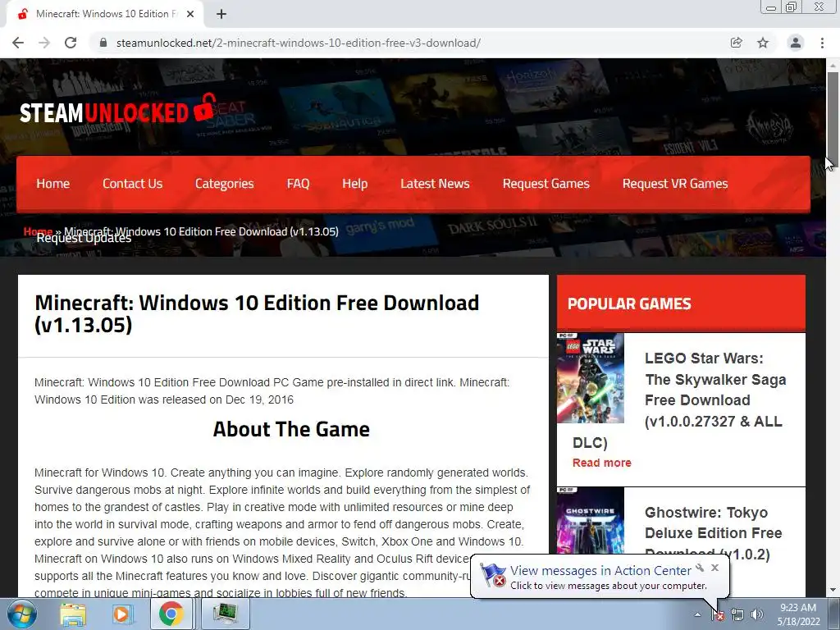Click View messages in Action Center balloon
The width and height of the screenshot is (840, 630).
click(600, 570)
